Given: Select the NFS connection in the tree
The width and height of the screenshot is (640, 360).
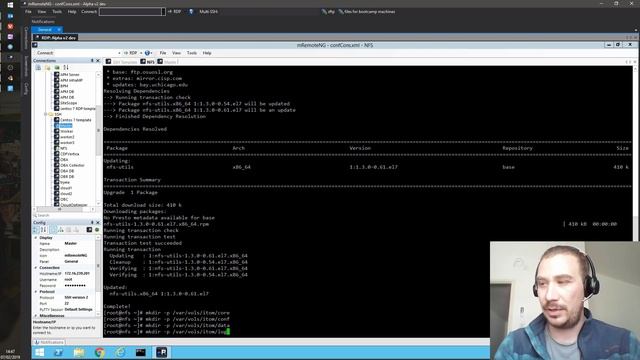Looking at the screenshot, I should pos(61,149).
